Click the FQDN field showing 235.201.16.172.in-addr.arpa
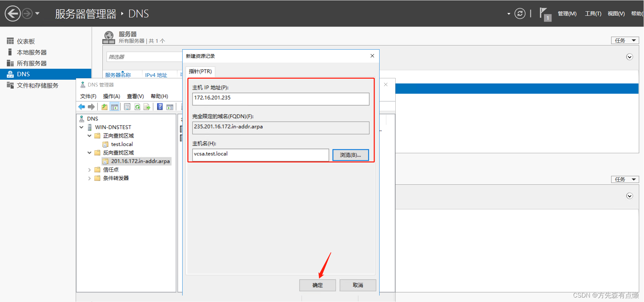This screenshot has width=644, height=302. pyautogui.click(x=281, y=128)
